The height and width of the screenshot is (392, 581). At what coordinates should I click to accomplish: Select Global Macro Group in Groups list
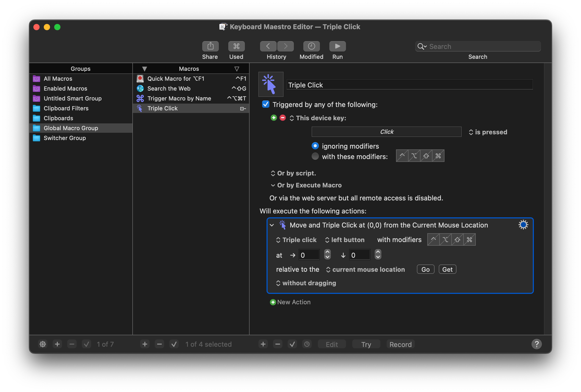71,128
